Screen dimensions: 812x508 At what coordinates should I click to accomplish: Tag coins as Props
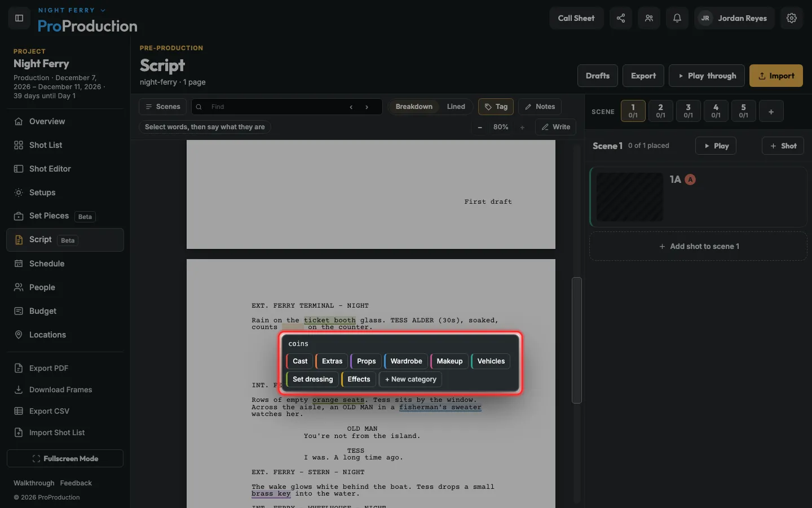tap(366, 361)
